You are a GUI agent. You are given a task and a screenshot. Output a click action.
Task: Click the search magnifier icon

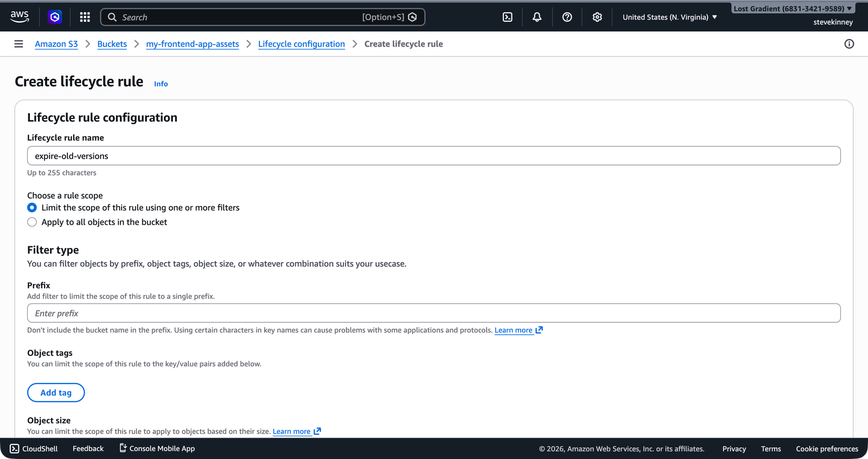(112, 17)
